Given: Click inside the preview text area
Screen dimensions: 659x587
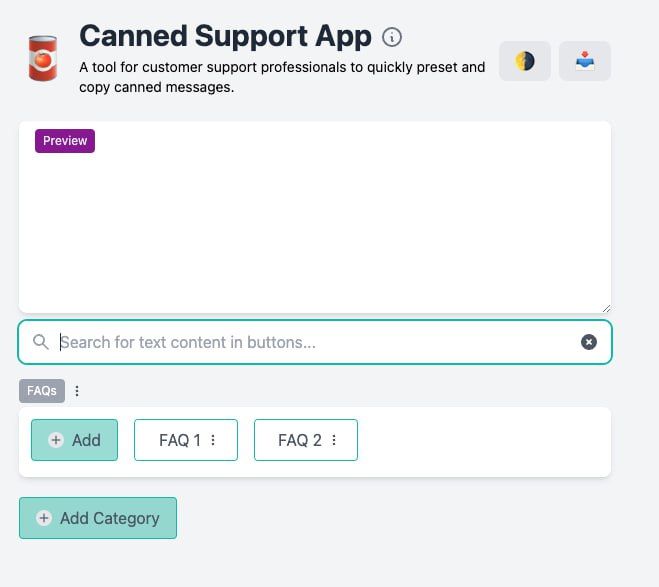Looking at the screenshot, I should click(315, 225).
